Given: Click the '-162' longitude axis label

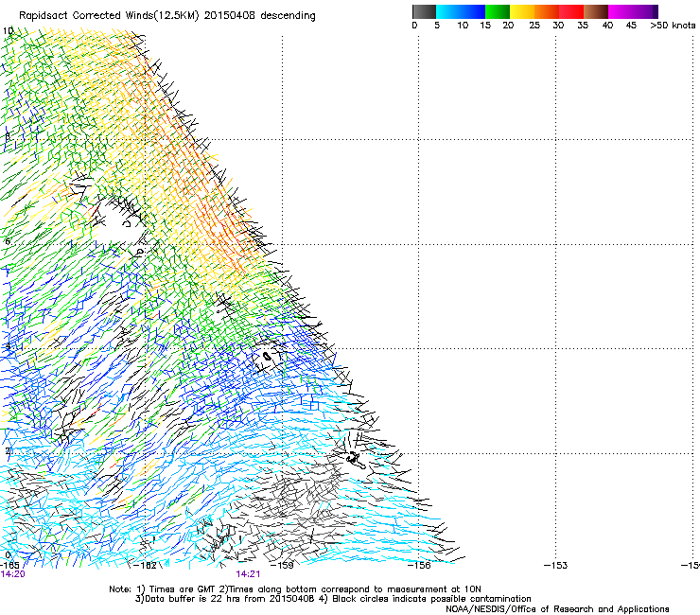Looking at the screenshot, I should coord(146,566).
